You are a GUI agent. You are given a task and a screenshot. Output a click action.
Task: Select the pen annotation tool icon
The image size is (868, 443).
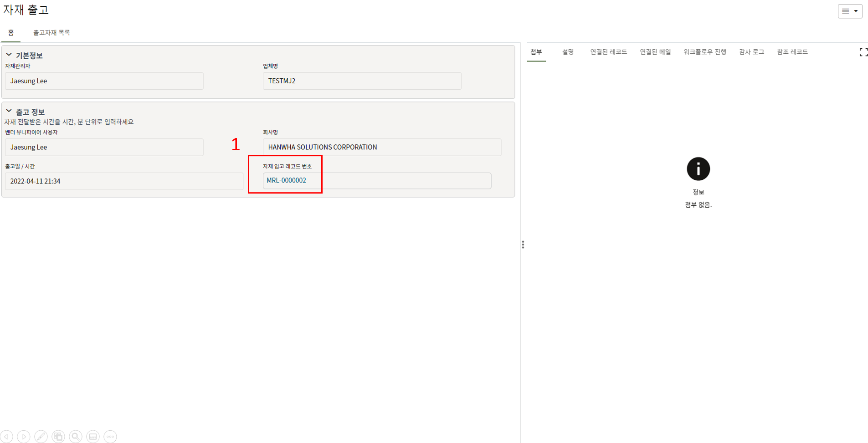[x=41, y=437]
